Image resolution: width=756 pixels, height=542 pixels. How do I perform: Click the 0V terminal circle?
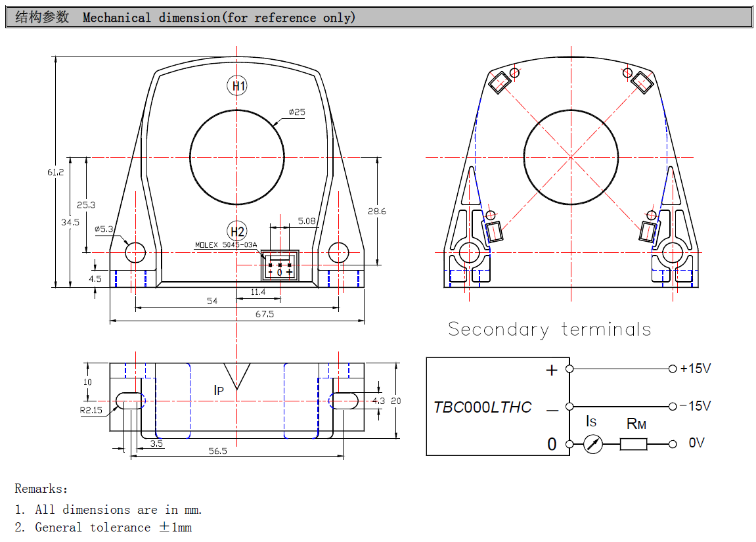(x=672, y=444)
